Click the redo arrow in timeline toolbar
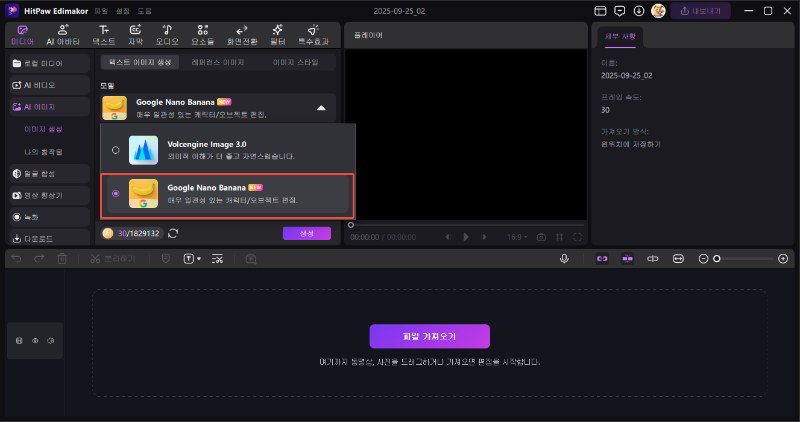 [x=39, y=259]
